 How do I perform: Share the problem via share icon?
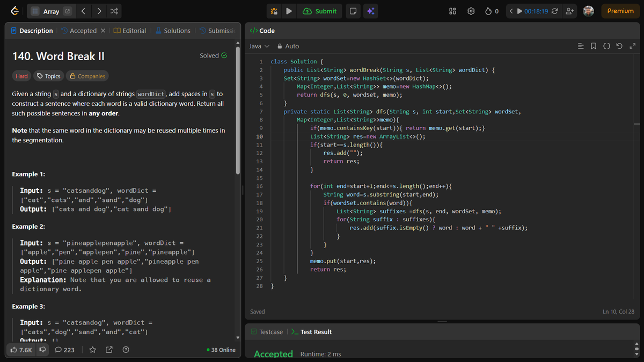click(109, 350)
